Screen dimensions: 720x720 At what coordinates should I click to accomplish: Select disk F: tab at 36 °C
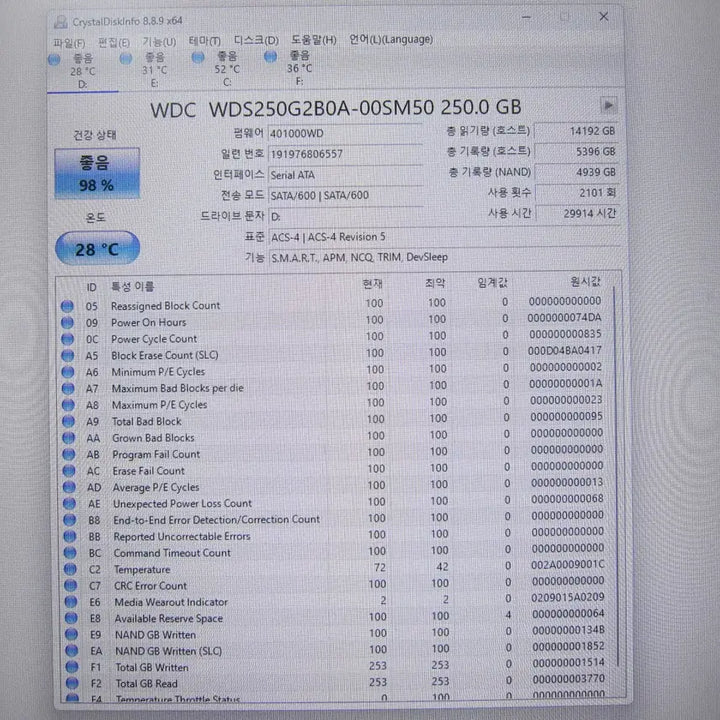coord(299,68)
